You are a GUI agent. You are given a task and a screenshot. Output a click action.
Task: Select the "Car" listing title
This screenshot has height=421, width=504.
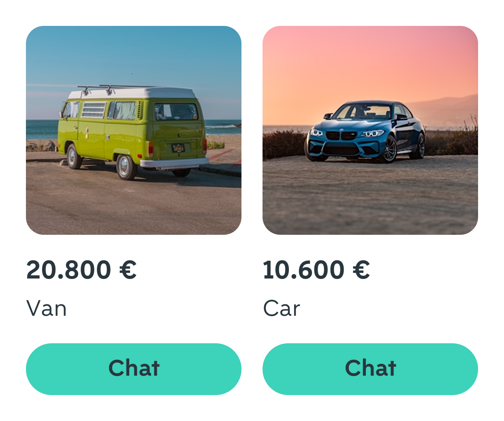[282, 308]
